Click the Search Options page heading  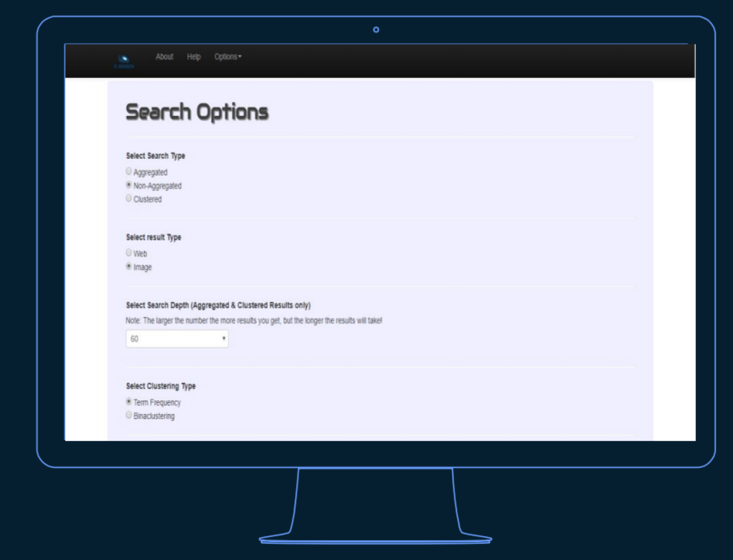tap(198, 111)
